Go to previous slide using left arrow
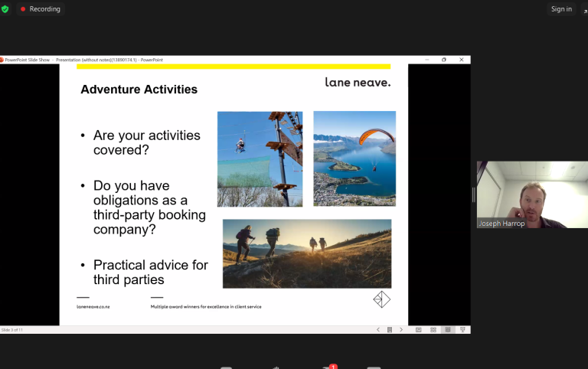 [377, 330]
